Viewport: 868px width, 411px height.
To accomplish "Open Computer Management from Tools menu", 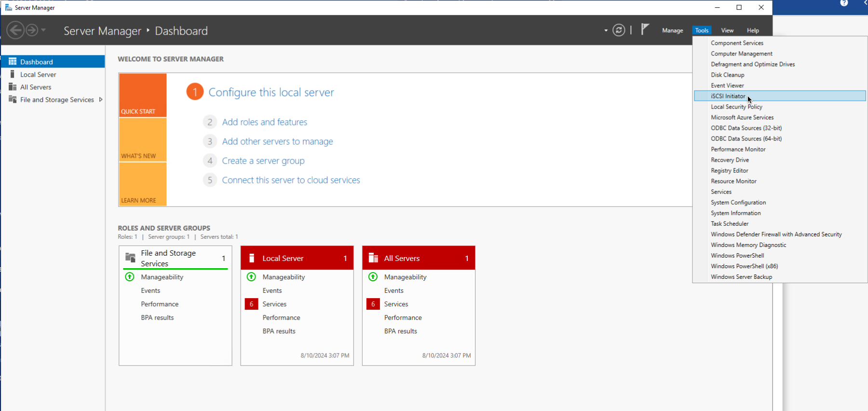I will [x=780, y=54].
